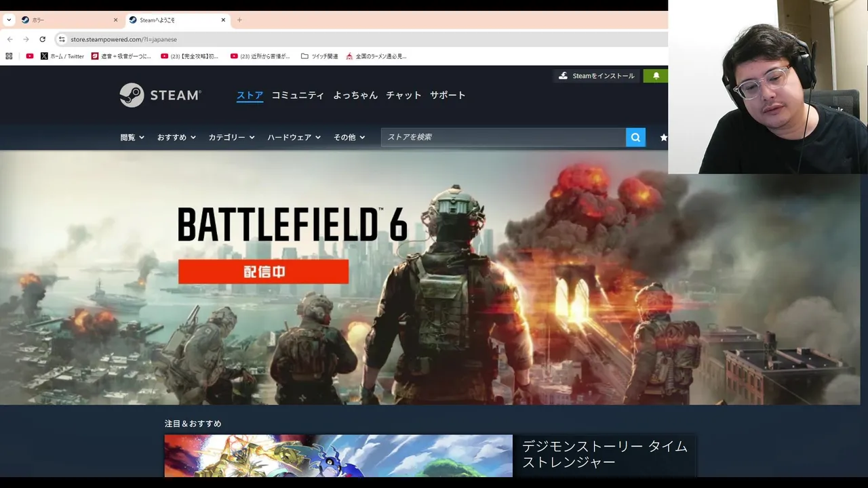The height and width of the screenshot is (488, 868).
Task: Open the wishlist star icon
Action: [663, 137]
